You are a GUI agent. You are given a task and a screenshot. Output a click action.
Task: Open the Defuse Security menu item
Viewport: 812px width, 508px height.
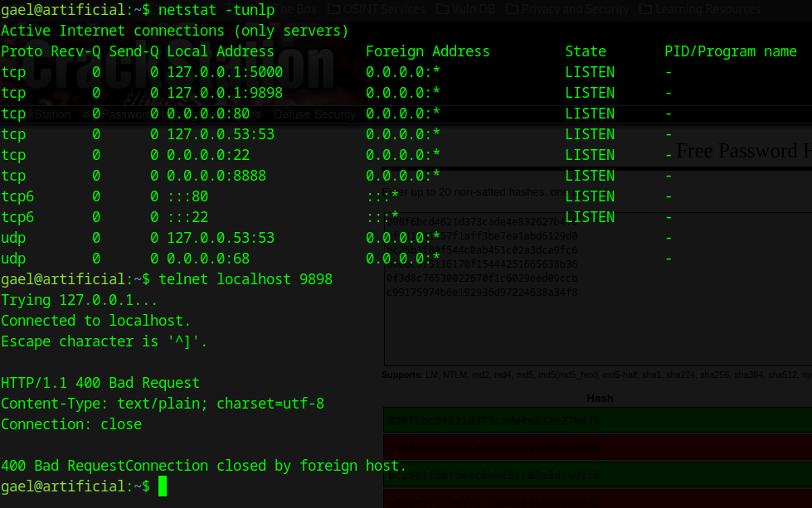(x=314, y=114)
